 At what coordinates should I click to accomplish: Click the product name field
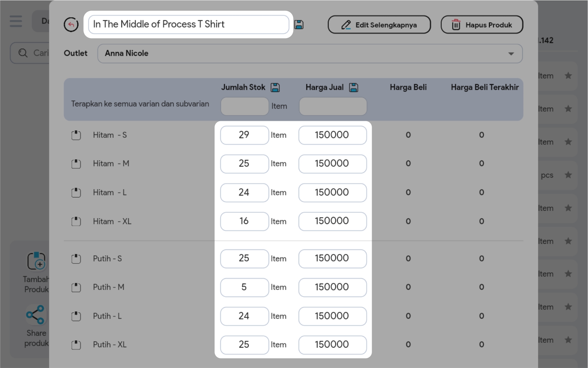188,25
